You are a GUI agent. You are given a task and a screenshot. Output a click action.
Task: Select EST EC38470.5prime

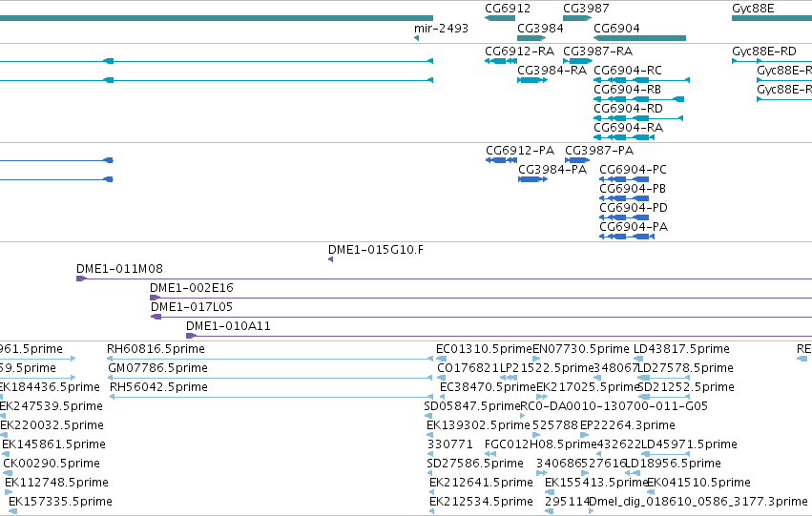click(x=488, y=387)
